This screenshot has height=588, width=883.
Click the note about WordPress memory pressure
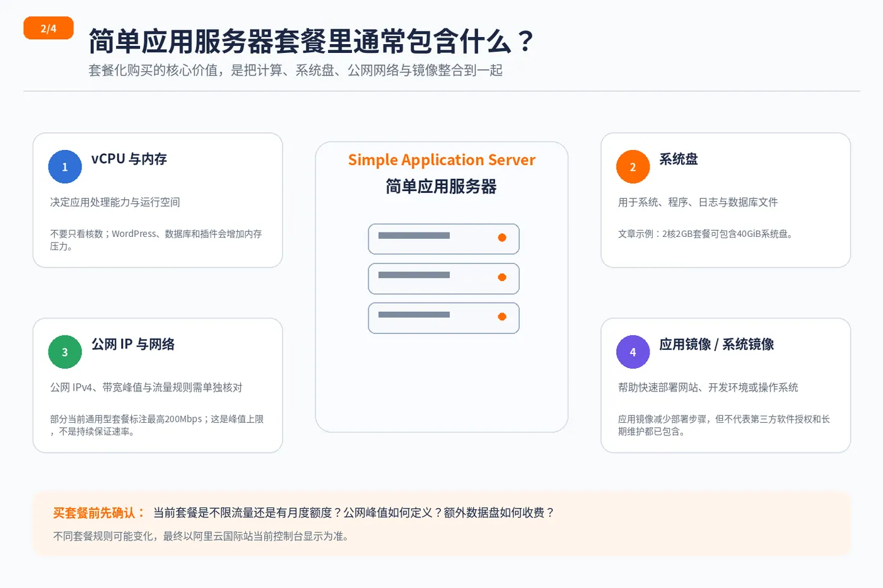(x=156, y=240)
